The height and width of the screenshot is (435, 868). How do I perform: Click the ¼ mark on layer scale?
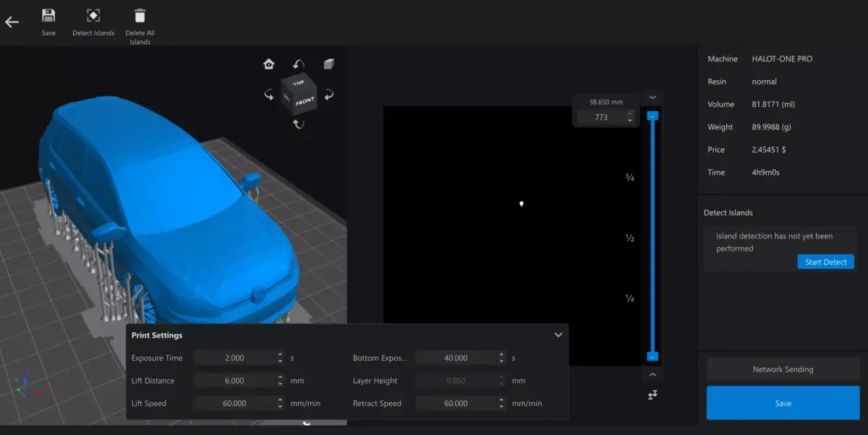pyautogui.click(x=629, y=298)
